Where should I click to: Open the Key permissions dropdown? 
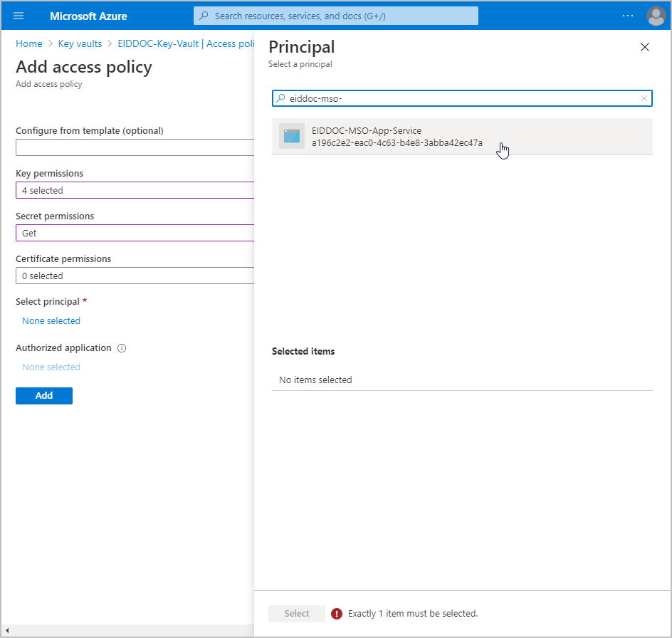135,190
